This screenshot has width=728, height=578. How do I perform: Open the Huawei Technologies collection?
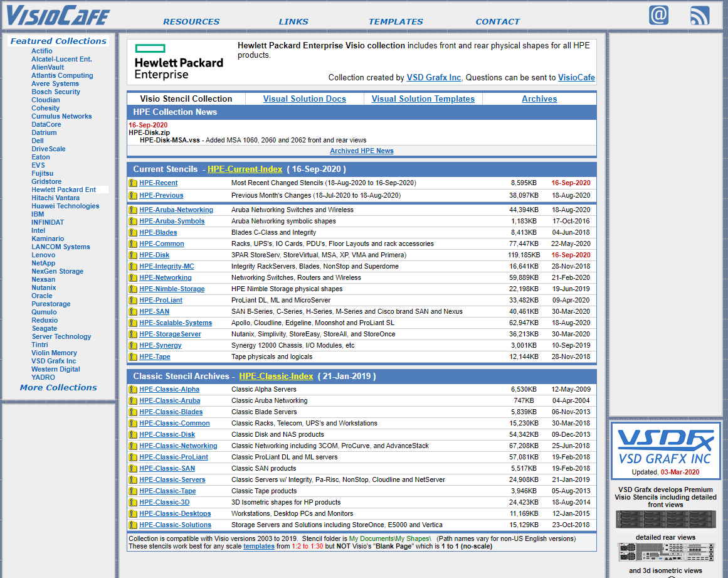65,206
